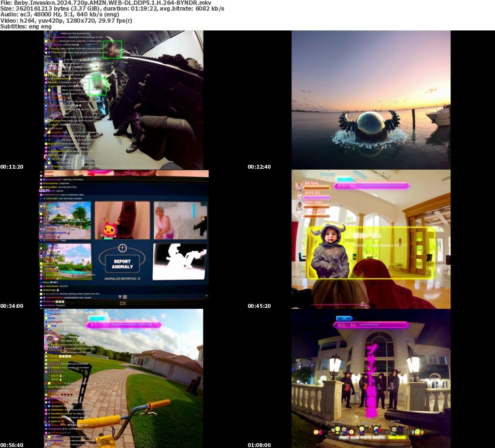Screen dimensions: 495x448
Task: Click the upper green face-detection box
Action: [112, 49]
